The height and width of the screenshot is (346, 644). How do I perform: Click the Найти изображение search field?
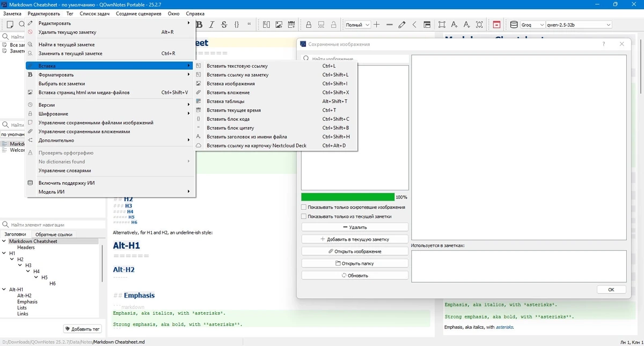point(355,58)
